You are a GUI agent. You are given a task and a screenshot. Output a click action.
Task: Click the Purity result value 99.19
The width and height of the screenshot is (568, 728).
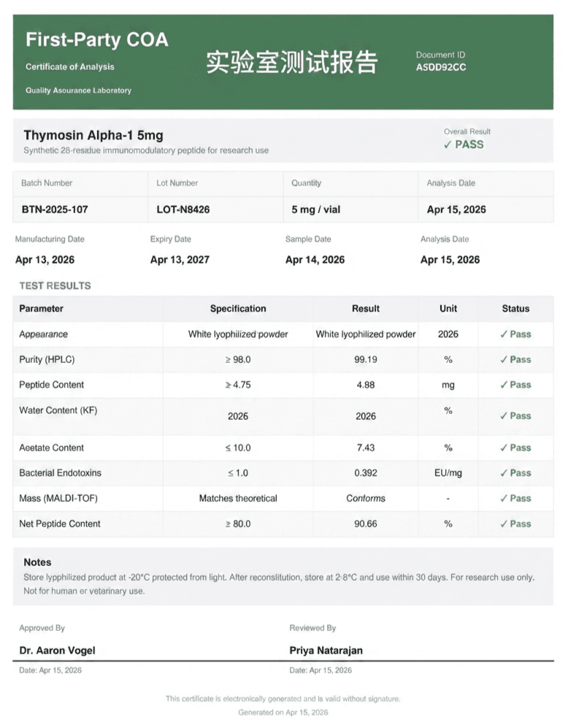coord(366,359)
